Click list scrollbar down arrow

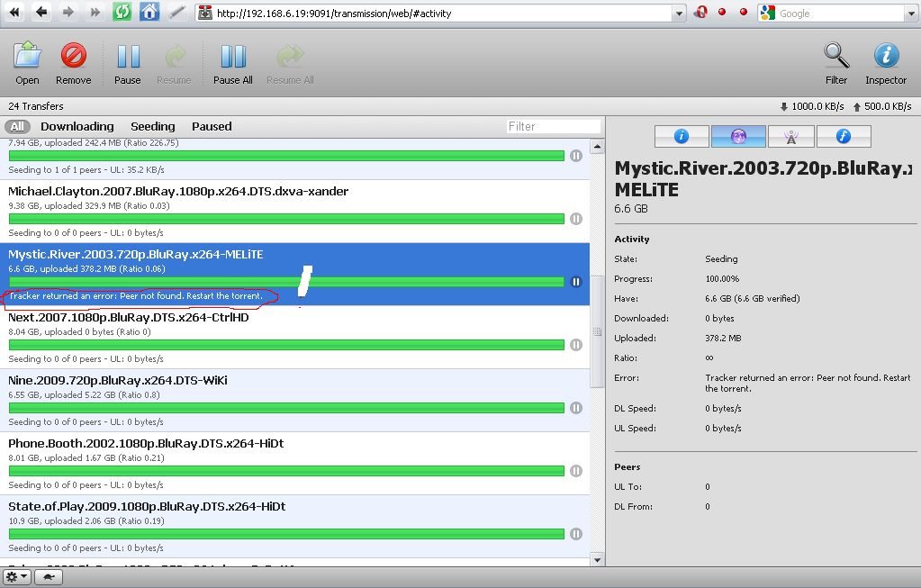pyautogui.click(x=598, y=560)
